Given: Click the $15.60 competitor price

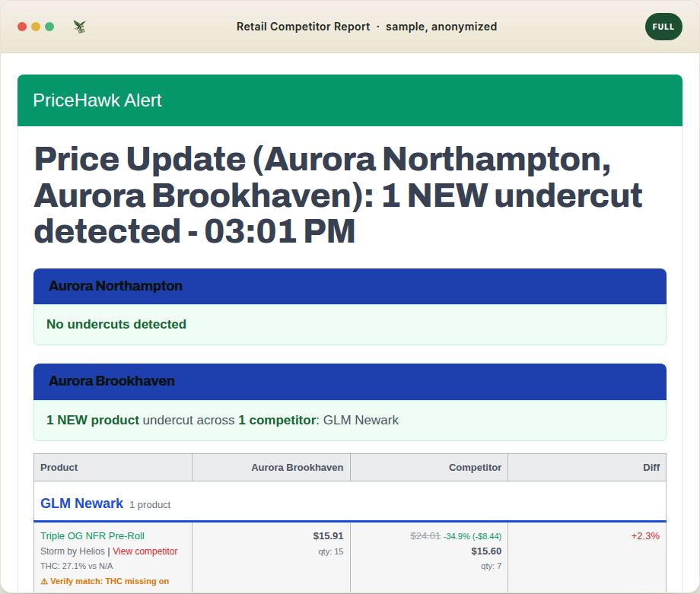Looking at the screenshot, I should 486,551.
